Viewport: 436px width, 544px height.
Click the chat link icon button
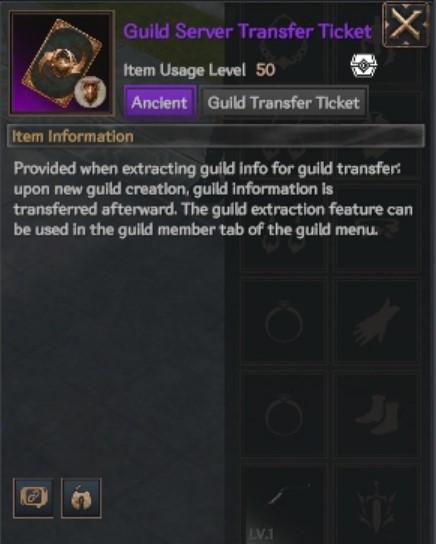tap(33, 498)
